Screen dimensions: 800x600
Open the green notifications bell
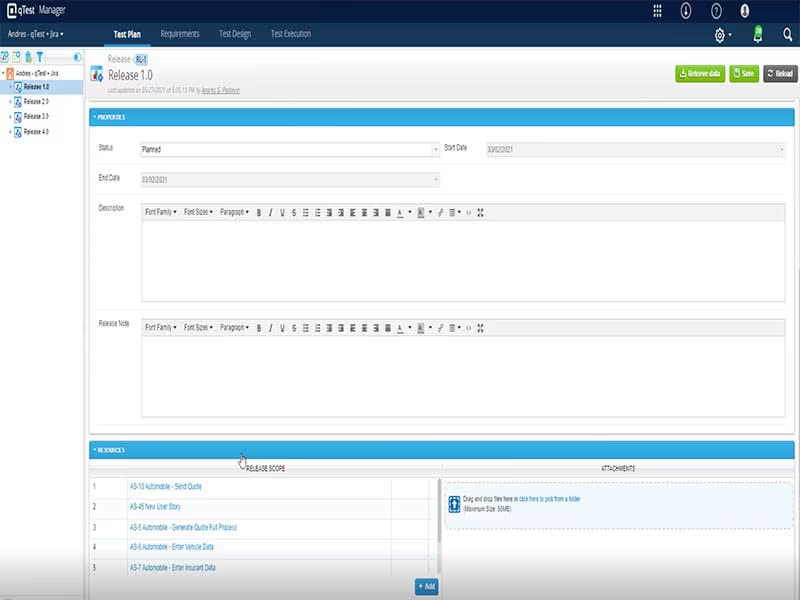pos(758,34)
